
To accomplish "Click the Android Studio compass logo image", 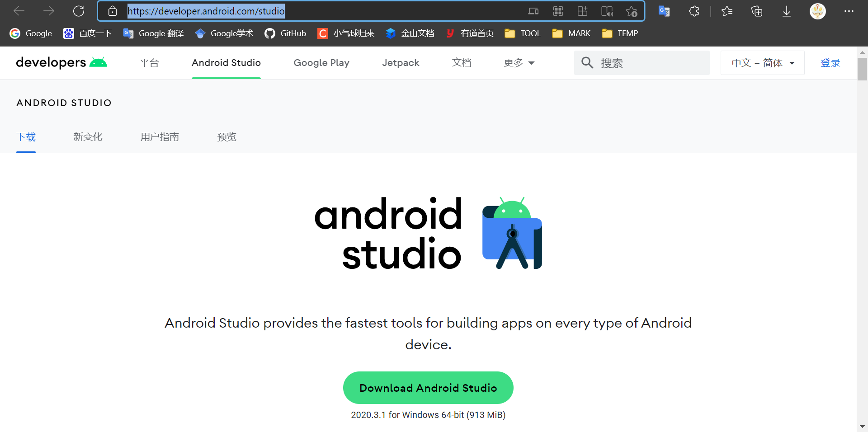I will coord(512,233).
